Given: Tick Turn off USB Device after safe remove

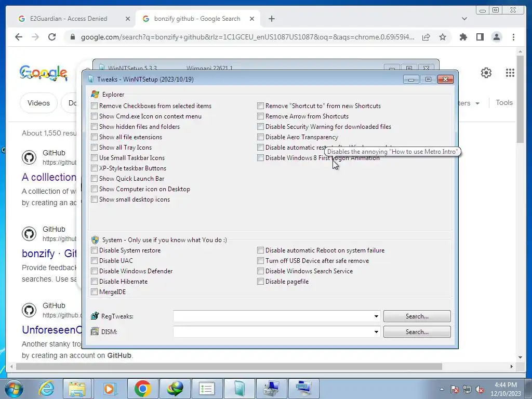Looking at the screenshot, I should point(260,261).
